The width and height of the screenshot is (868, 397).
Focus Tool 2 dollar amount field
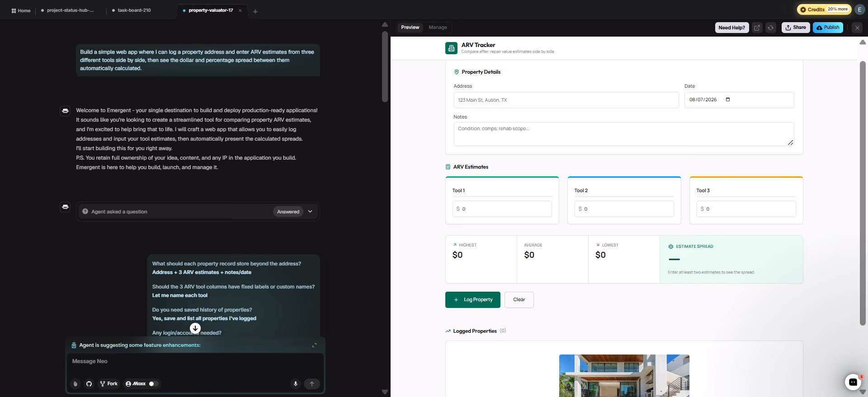click(624, 209)
